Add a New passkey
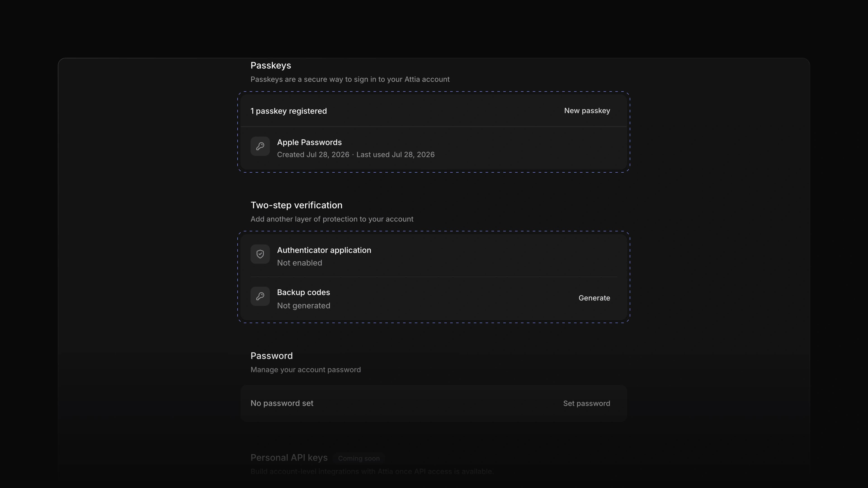The width and height of the screenshot is (868, 488). tap(587, 111)
